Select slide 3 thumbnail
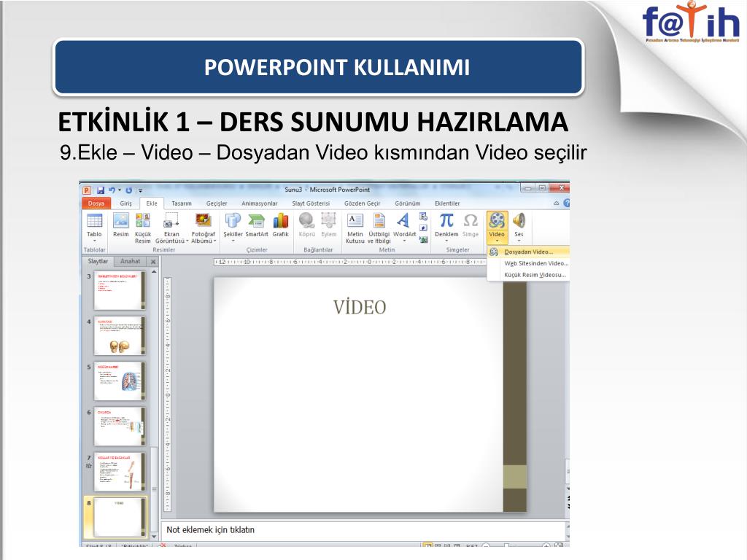 click(119, 291)
